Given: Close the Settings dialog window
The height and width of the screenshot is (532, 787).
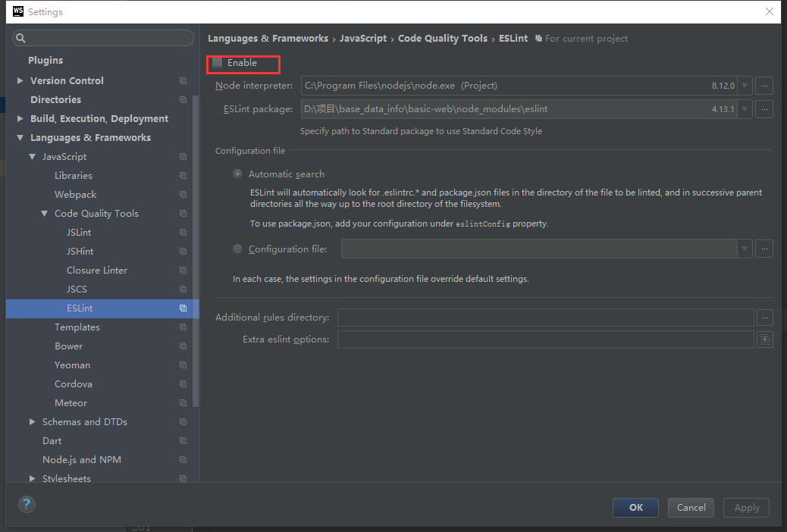Looking at the screenshot, I should pyautogui.click(x=769, y=11).
